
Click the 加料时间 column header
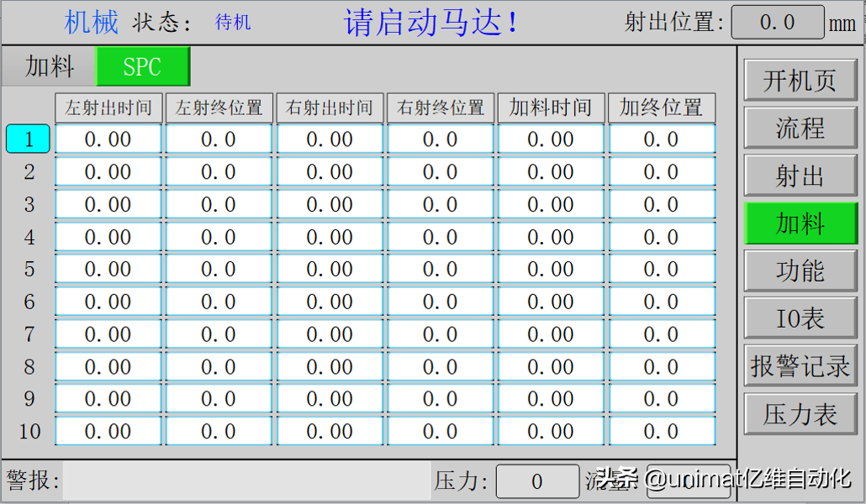click(x=551, y=108)
